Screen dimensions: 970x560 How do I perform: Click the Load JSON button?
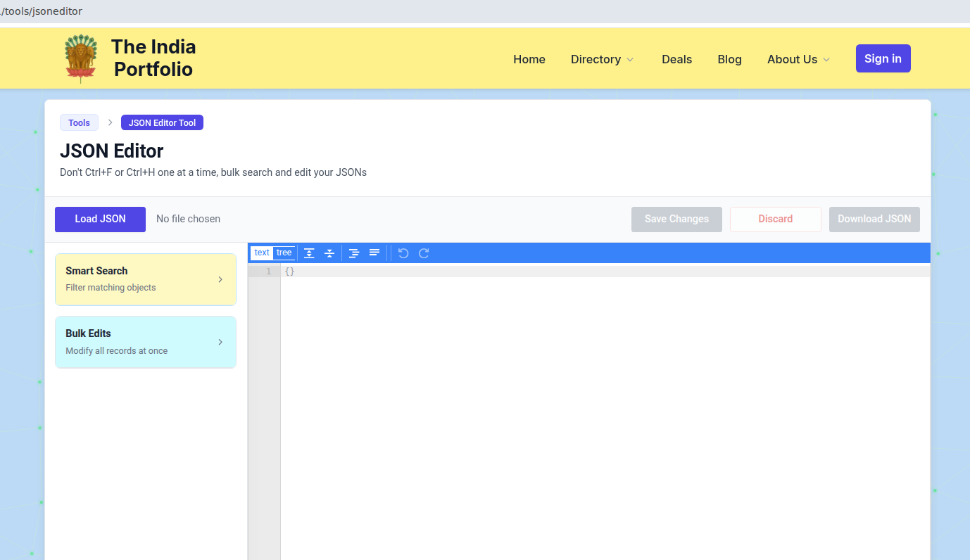tap(99, 219)
